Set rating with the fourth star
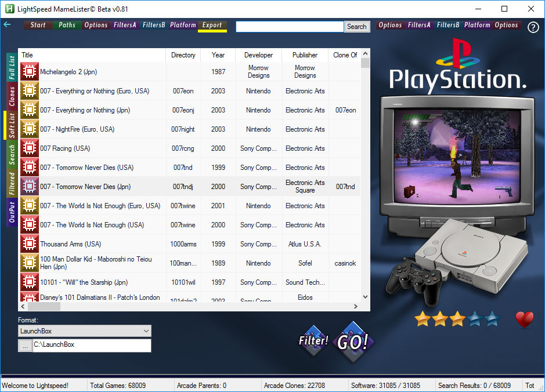 point(475,319)
